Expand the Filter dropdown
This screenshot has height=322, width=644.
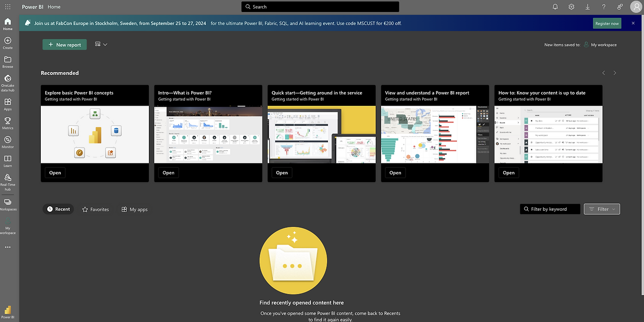coord(602,209)
